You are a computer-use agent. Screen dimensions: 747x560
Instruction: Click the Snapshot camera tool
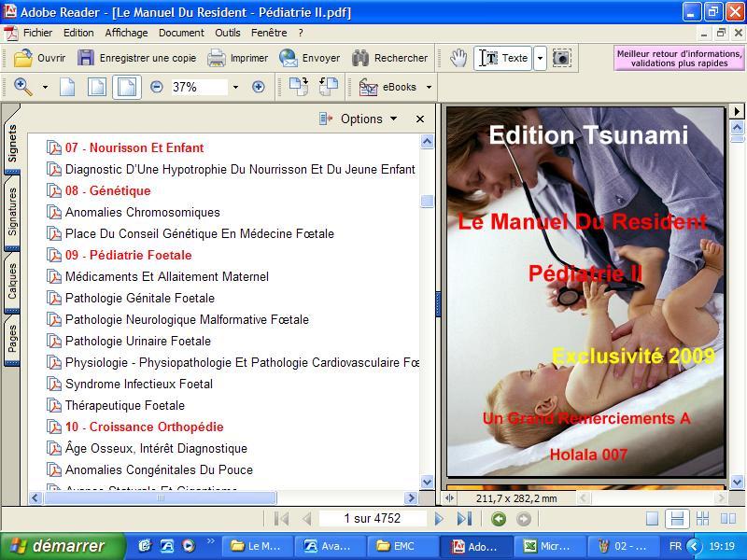561,58
